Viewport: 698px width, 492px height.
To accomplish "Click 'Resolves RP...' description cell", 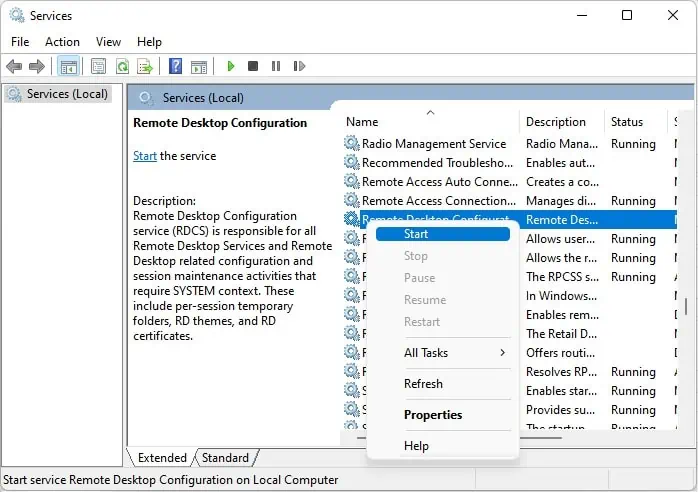I will click(x=561, y=372).
